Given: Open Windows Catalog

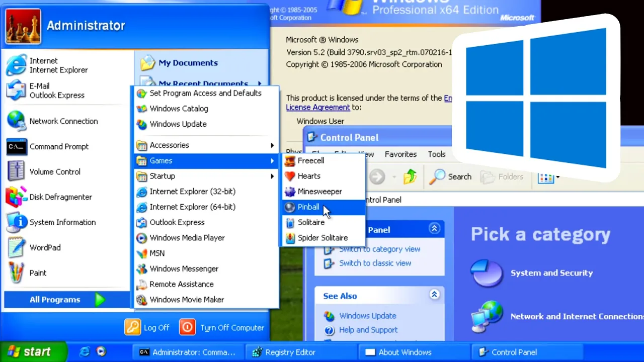Looking at the screenshot, I should [206, 109].
